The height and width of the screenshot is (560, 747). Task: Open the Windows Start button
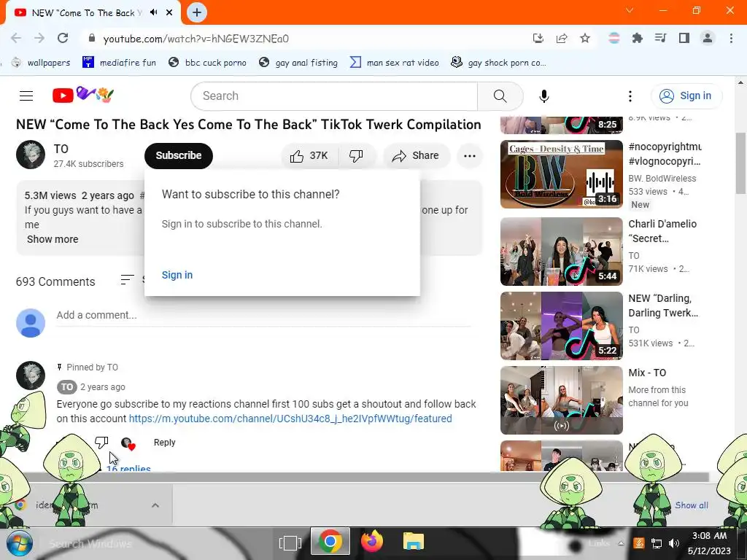(x=19, y=544)
